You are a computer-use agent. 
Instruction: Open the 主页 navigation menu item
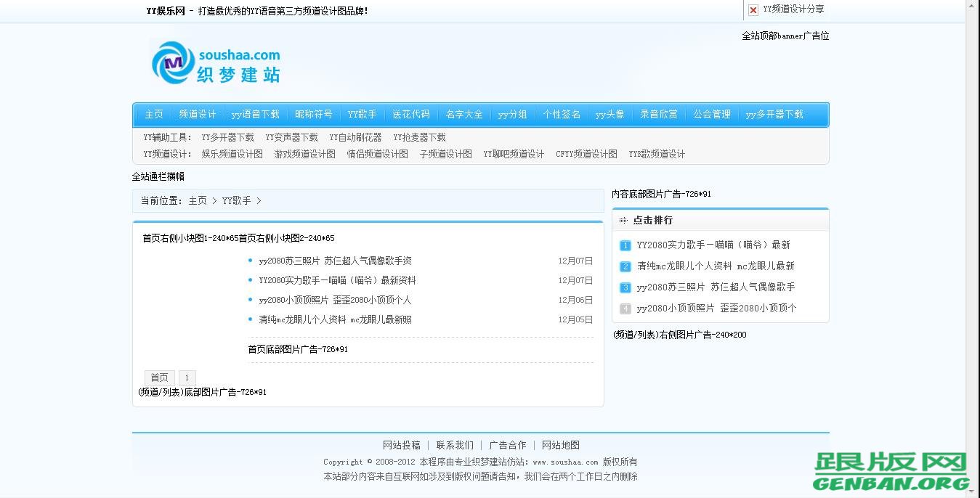pos(154,114)
